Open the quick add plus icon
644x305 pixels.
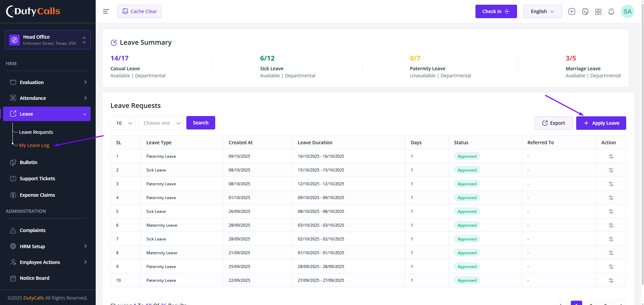(571, 11)
